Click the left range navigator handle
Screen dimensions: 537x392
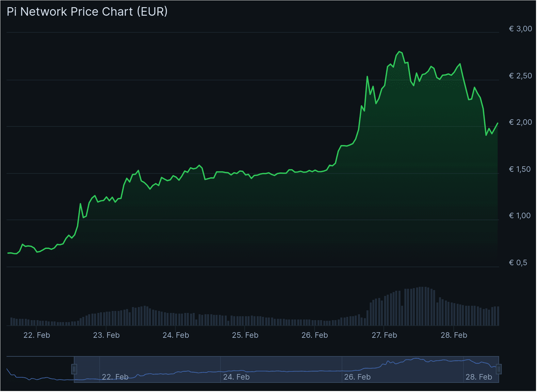pyautogui.click(x=74, y=369)
